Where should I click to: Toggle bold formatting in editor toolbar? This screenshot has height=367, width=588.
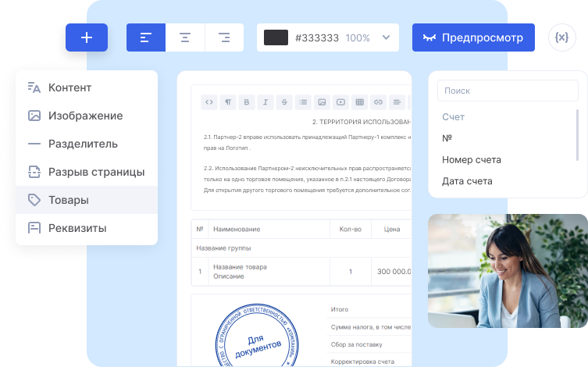[246, 102]
